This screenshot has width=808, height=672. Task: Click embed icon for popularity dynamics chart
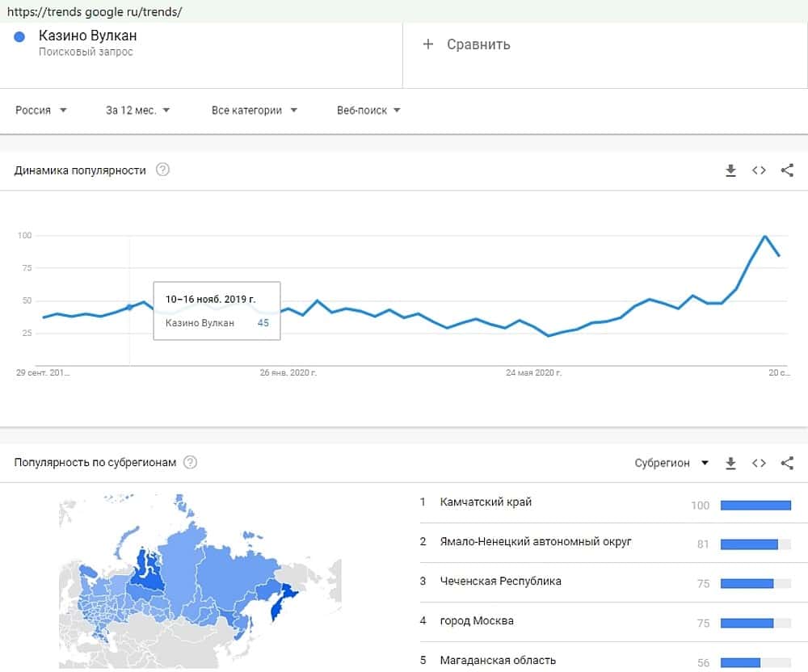pyautogui.click(x=759, y=170)
